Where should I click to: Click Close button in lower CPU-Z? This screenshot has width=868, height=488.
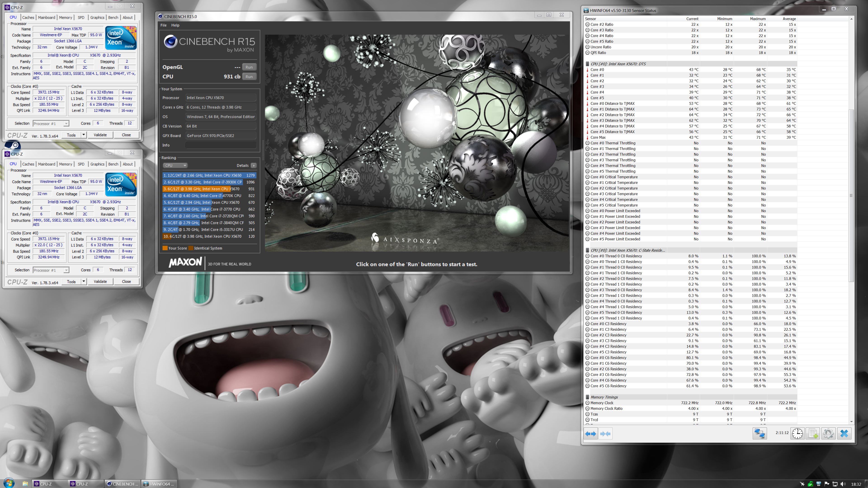click(x=126, y=282)
